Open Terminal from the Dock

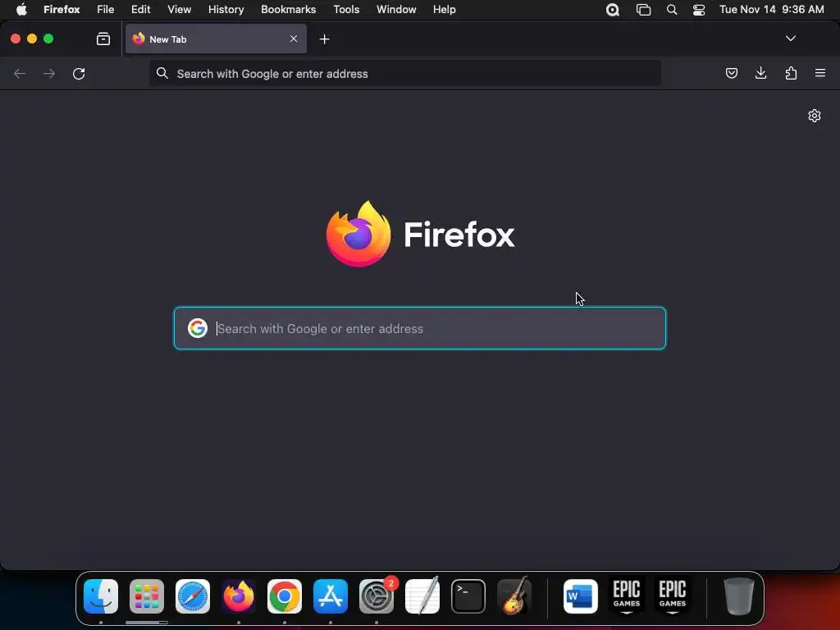(468, 596)
